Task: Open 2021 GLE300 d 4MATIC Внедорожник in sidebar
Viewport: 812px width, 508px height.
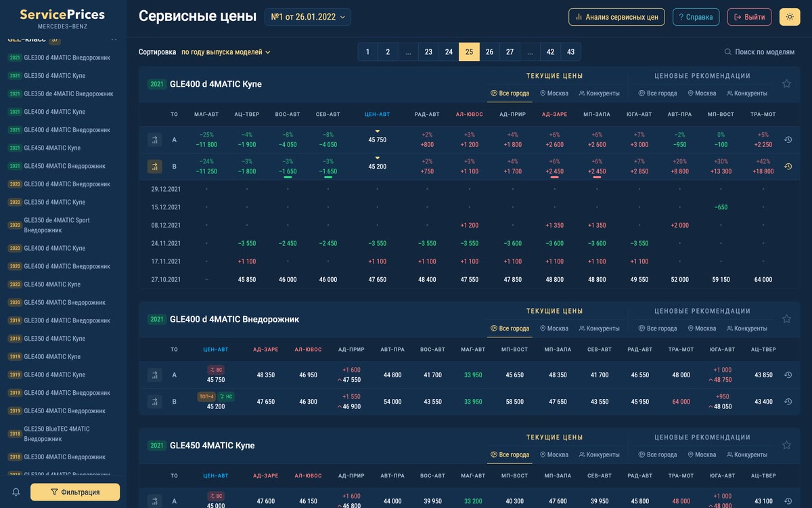Action: (x=60, y=58)
